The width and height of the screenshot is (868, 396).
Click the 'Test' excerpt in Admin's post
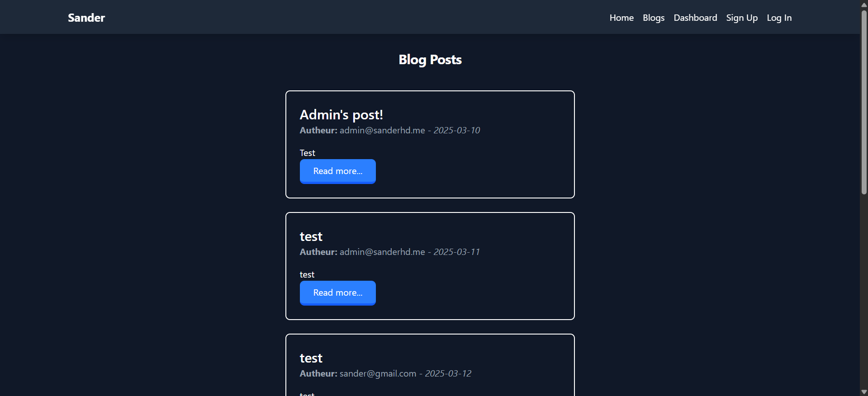point(307,153)
